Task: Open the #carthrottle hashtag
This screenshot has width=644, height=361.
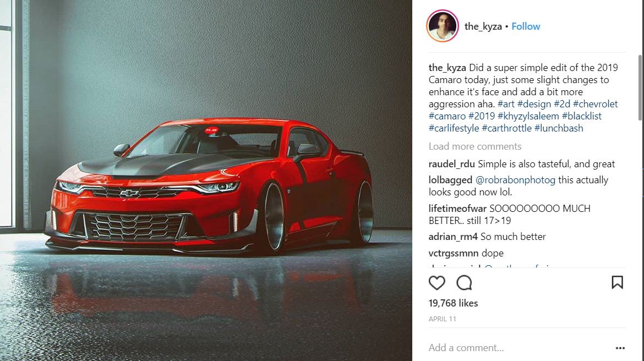Action: (x=506, y=128)
